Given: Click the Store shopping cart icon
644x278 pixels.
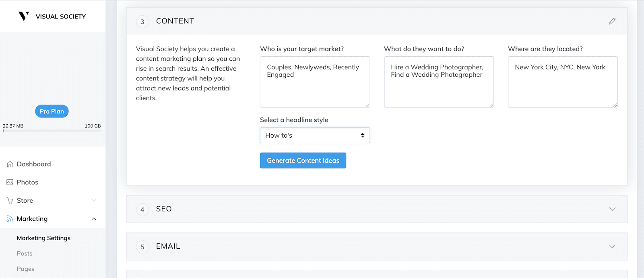Looking at the screenshot, I should 10,200.
